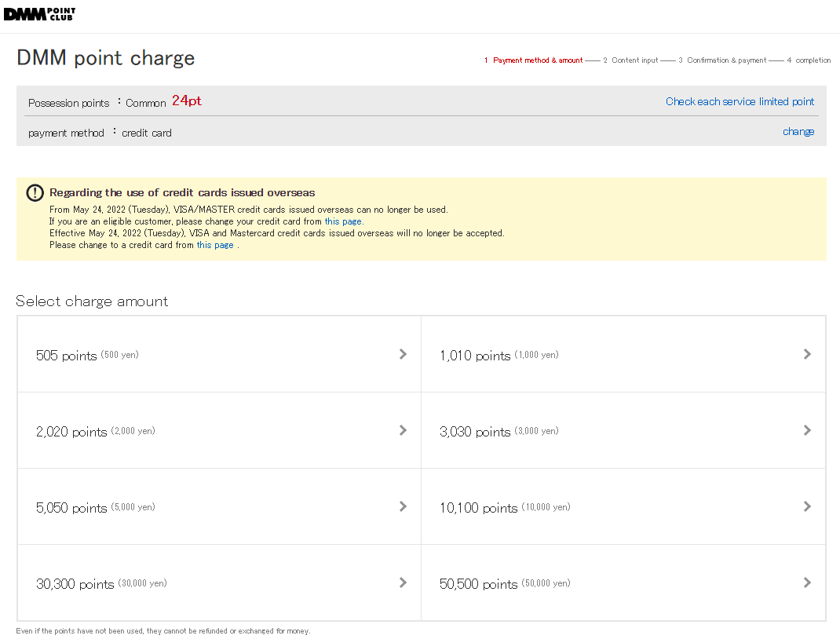Viewport: 840px width, 639px height.
Task: Select the 505 points (500 yen) option
Action: (87, 355)
